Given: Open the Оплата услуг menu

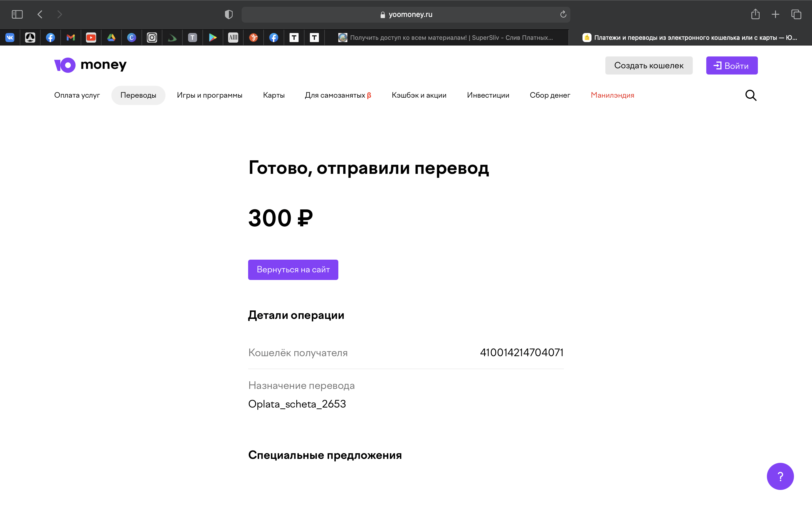Looking at the screenshot, I should pyautogui.click(x=77, y=95).
